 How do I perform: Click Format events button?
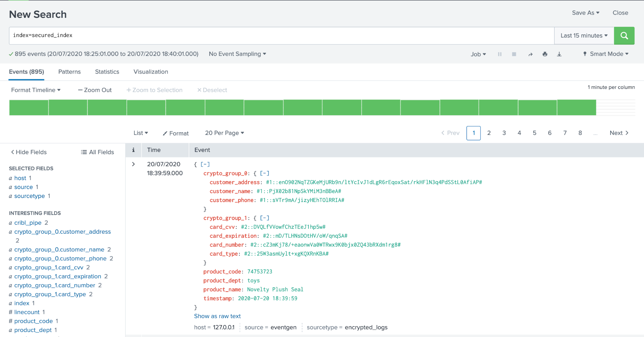point(176,133)
